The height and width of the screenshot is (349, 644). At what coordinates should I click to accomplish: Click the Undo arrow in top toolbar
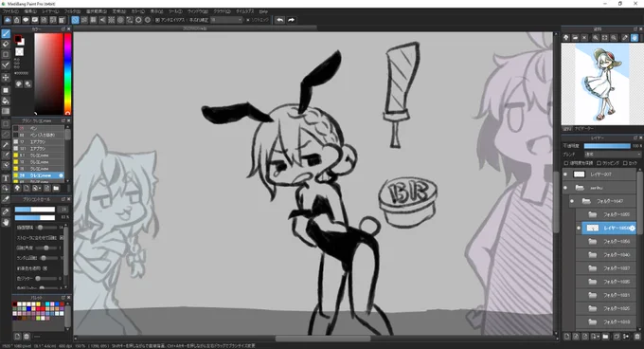(279, 20)
